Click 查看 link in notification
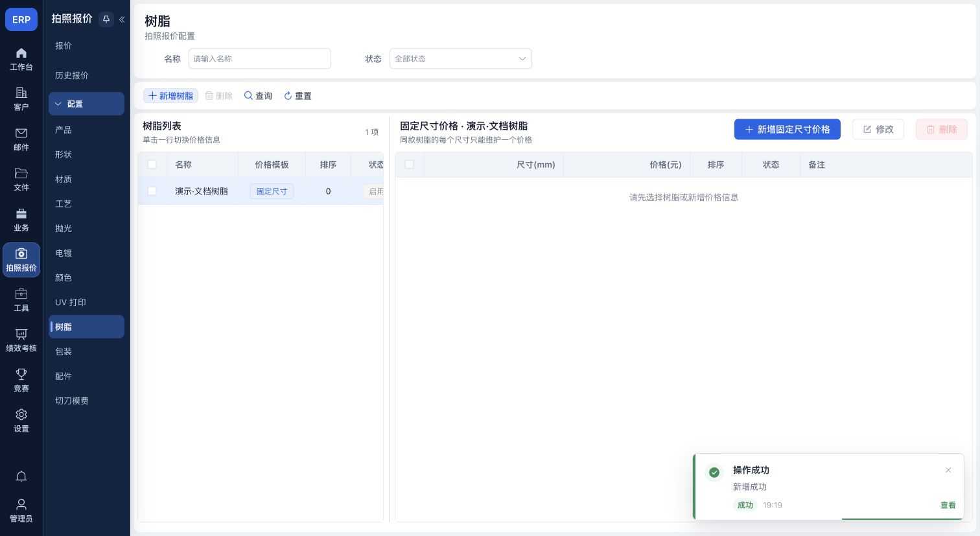The image size is (980, 536). 948,506
